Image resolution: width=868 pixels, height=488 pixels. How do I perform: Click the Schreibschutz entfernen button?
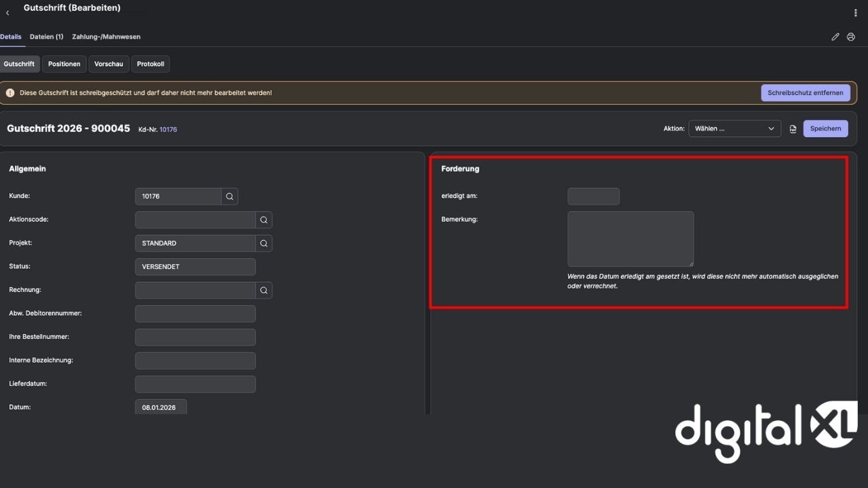coord(805,93)
